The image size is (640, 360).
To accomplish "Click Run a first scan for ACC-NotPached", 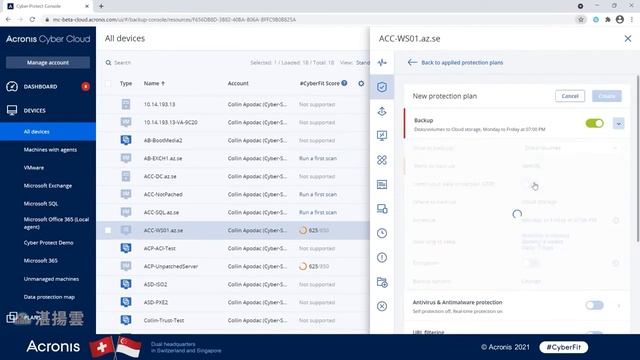I will [318, 194].
